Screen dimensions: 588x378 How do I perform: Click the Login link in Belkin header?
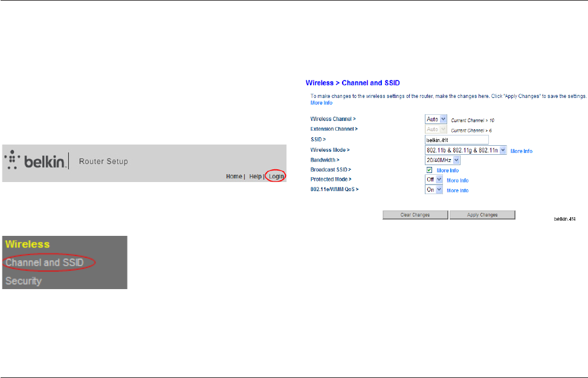point(276,177)
